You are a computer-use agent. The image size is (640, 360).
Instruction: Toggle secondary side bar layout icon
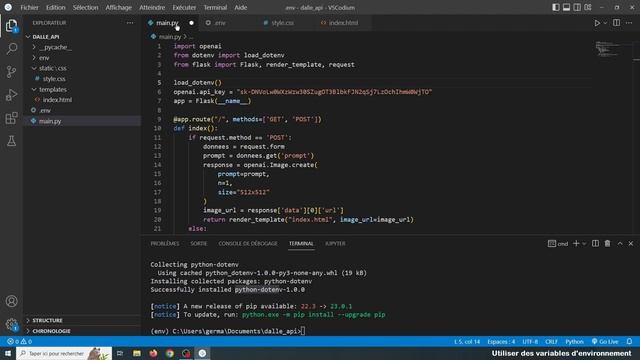(577, 7)
